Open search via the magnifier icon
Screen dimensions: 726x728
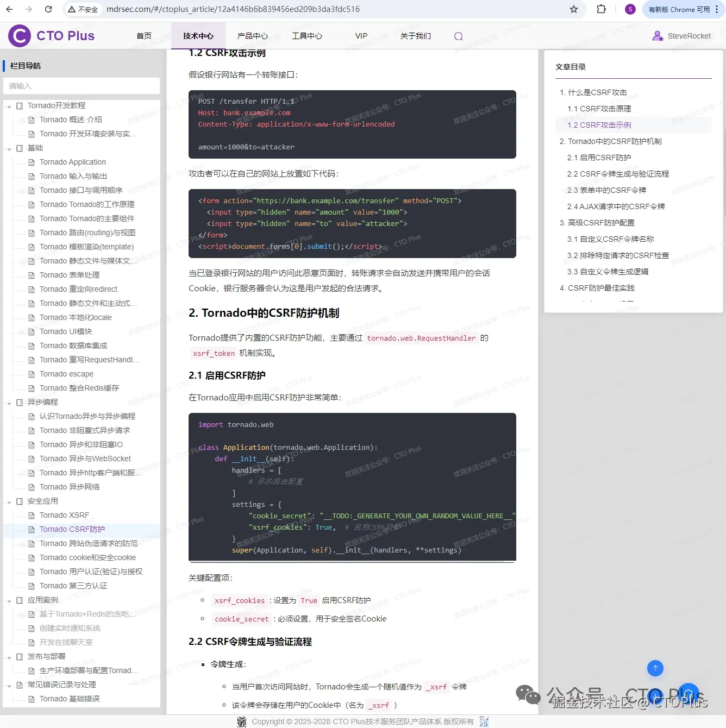(458, 36)
